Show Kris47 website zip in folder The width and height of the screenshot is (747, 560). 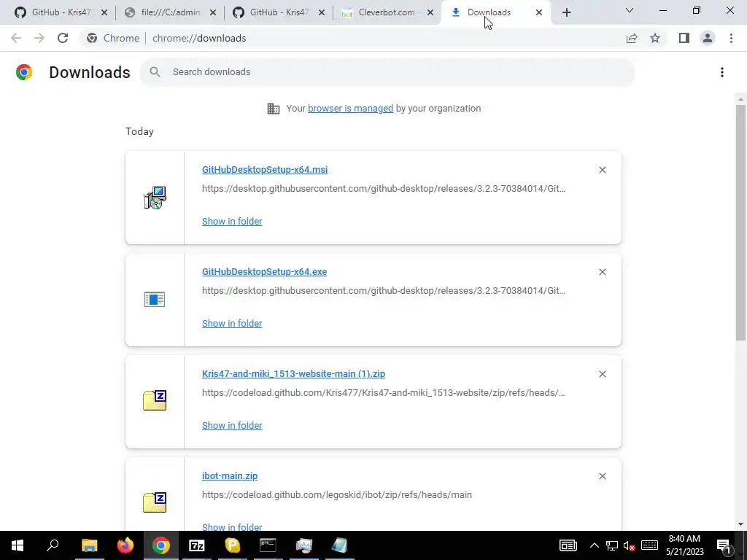point(232,425)
